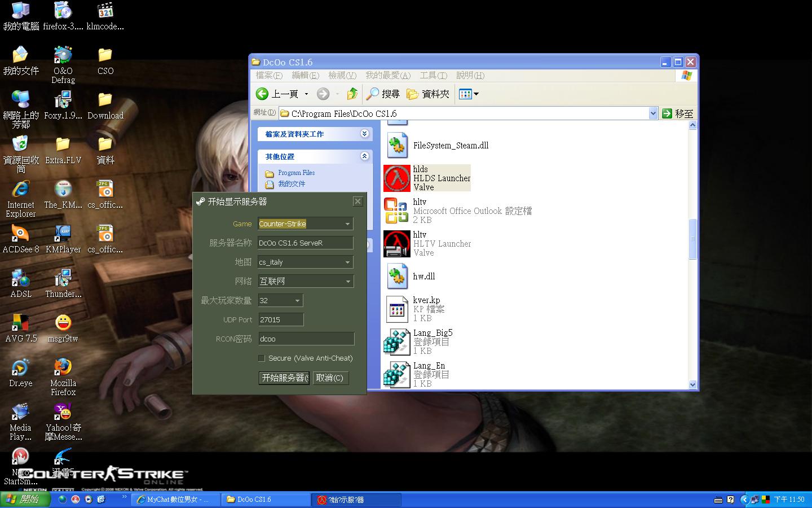The width and height of the screenshot is (812, 508).
Task: Open the address bar dropdown
Action: [x=653, y=113]
